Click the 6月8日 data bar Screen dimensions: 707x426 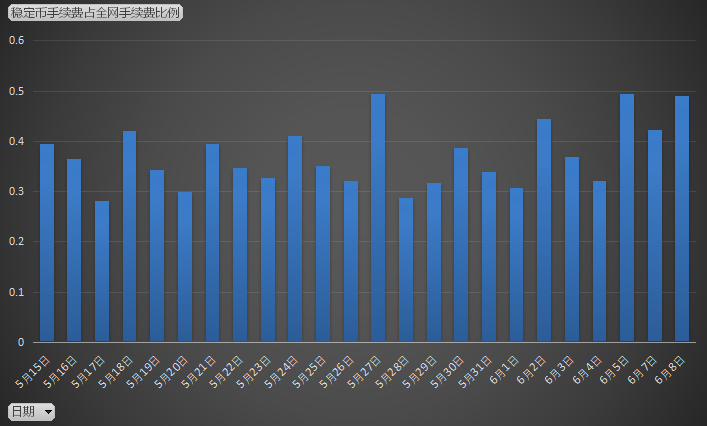pos(682,219)
